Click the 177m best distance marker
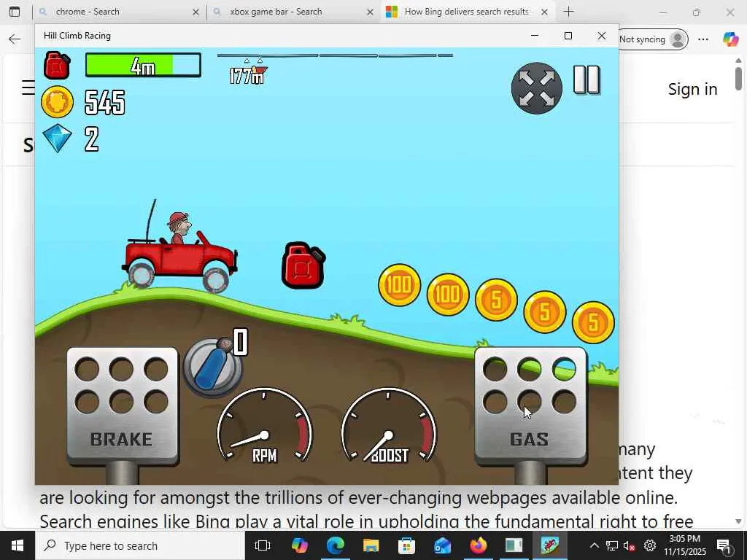 pyautogui.click(x=248, y=75)
